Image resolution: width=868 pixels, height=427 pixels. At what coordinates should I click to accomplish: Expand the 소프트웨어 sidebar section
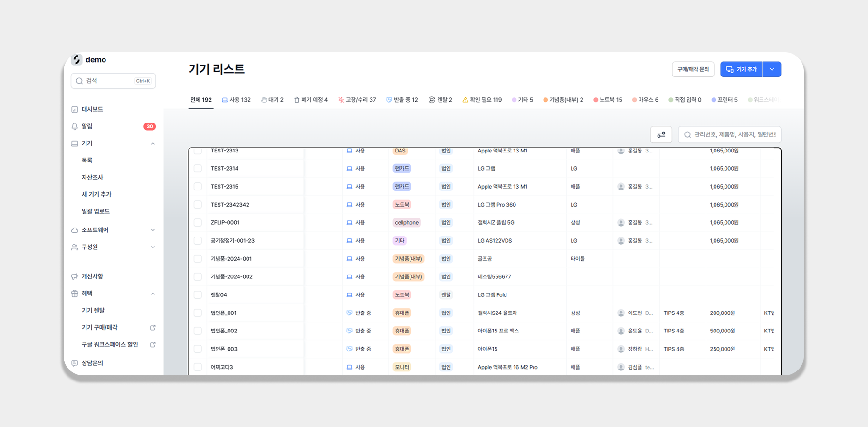pyautogui.click(x=153, y=230)
